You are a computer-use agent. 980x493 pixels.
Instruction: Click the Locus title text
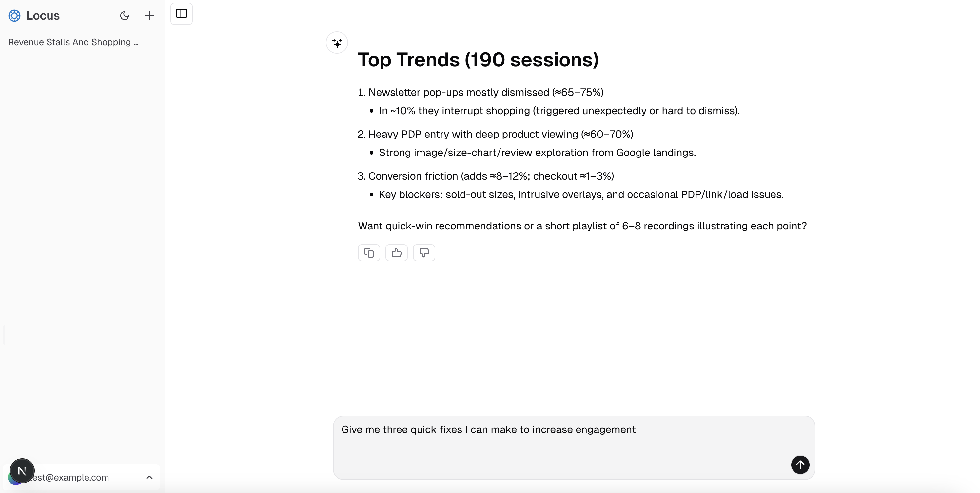coord(43,16)
